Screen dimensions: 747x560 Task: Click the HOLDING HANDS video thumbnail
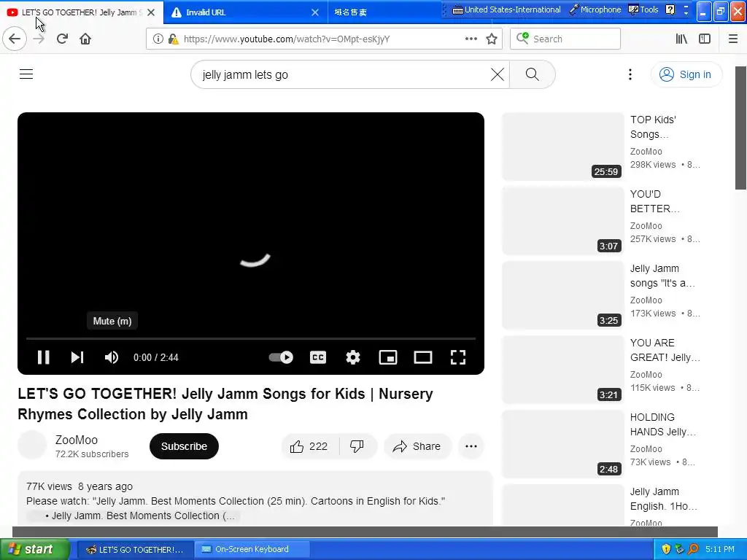click(x=563, y=444)
